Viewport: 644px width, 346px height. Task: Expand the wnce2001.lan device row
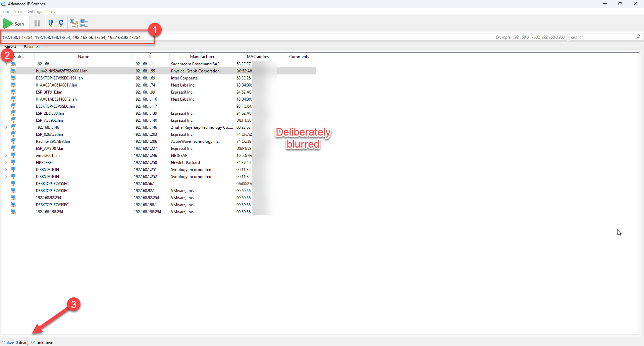(x=6, y=156)
